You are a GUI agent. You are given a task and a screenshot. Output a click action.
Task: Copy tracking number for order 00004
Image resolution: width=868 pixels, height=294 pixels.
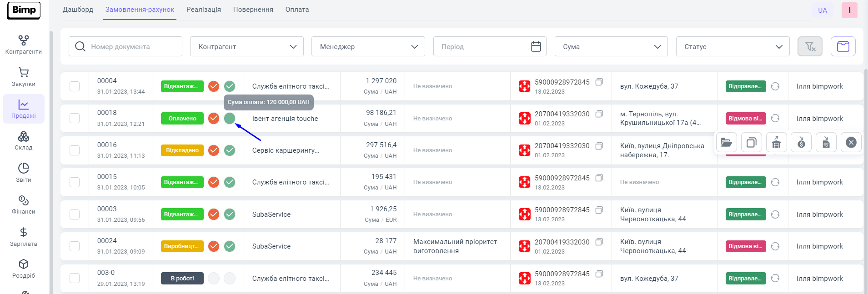click(x=599, y=82)
